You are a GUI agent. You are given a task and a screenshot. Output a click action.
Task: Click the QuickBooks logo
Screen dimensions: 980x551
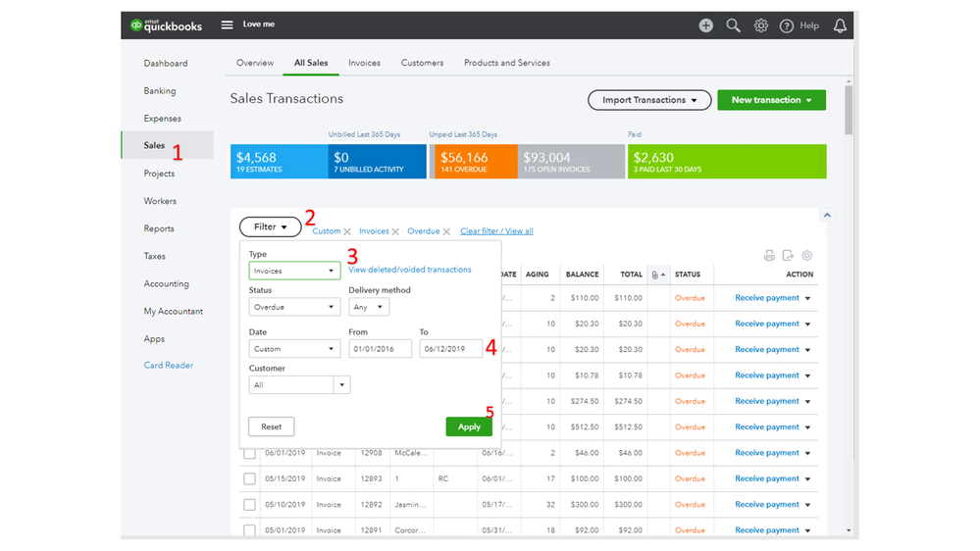tap(166, 25)
